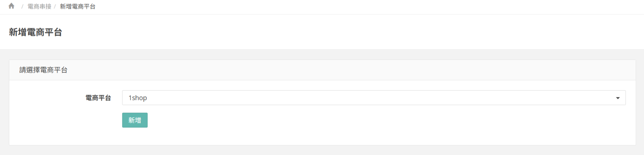The image size is (644, 155).
Task: Return to the dashboard via the house icon
Action: pyautogui.click(x=11, y=6)
